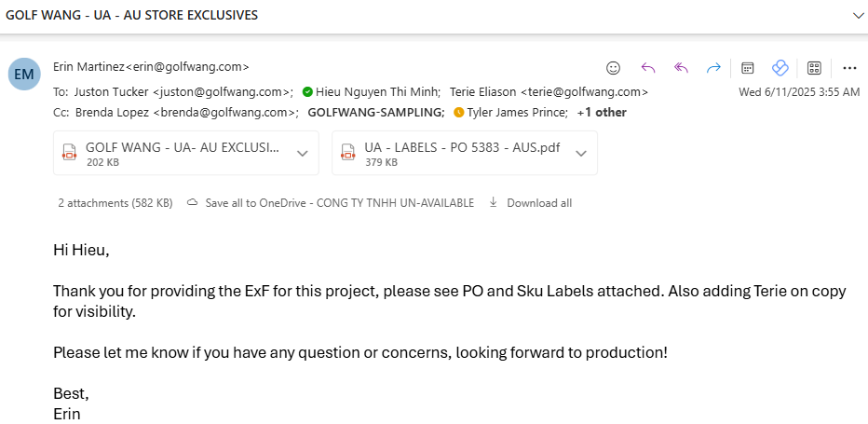Screen dimensions: 868x424
Task: Expand dropdown for UA LABELS PO 5383 attachment
Action: coord(581,154)
